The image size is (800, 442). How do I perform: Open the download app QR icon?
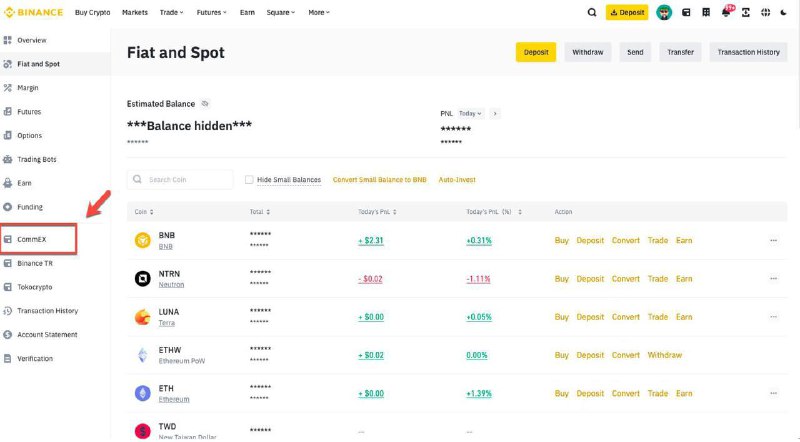pos(745,12)
